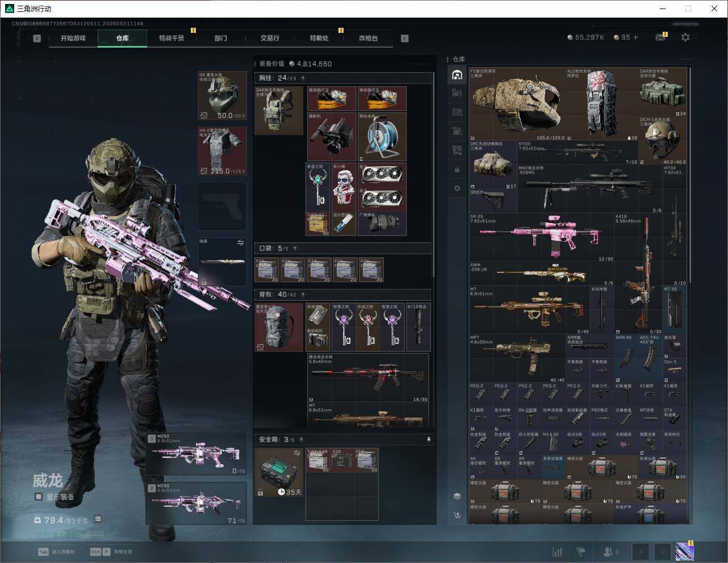Close the 三角洲行动 window
Screen dimensions: 728x563
[714, 9]
